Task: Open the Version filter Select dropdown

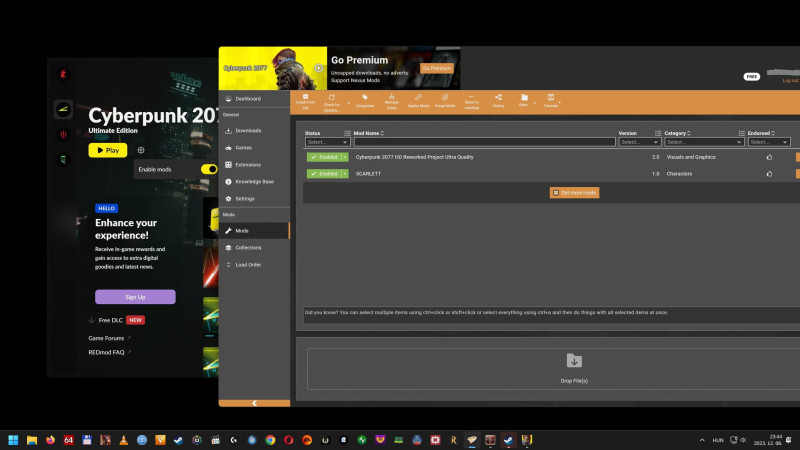Action: point(640,142)
